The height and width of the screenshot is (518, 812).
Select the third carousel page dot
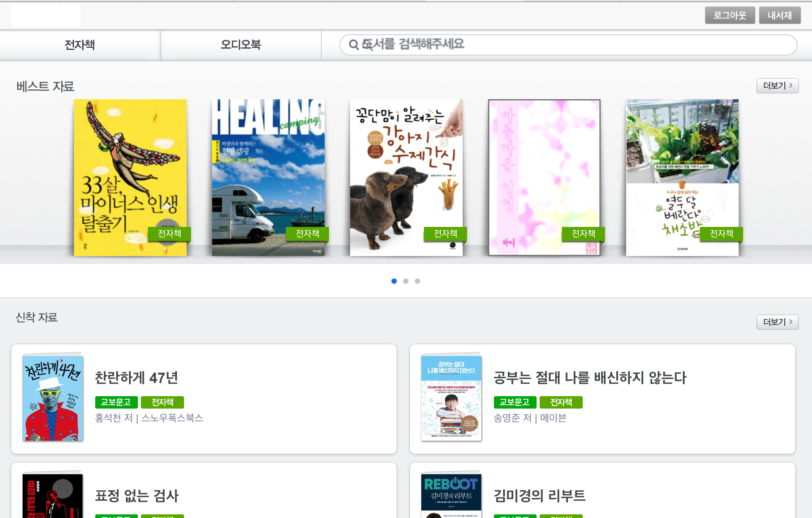tap(417, 281)
